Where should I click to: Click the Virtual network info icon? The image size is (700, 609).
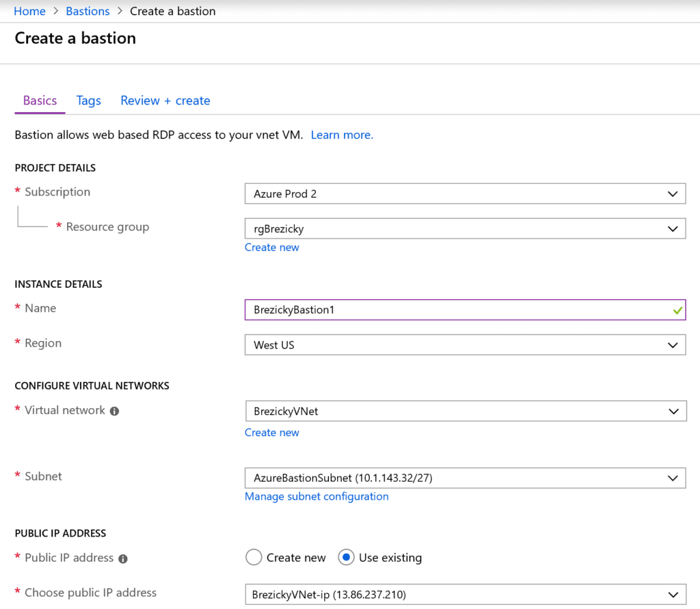114,411
